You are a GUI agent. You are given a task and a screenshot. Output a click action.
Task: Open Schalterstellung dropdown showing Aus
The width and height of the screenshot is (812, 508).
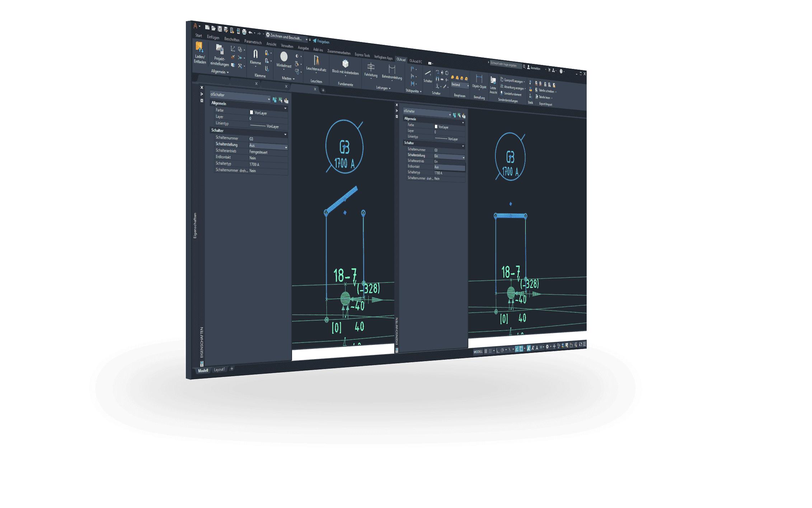(x=286, y=148)
